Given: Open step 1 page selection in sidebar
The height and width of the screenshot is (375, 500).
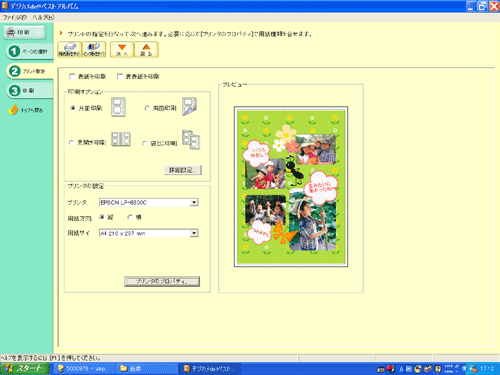Looking at the screenshot, I should (29, 51).
